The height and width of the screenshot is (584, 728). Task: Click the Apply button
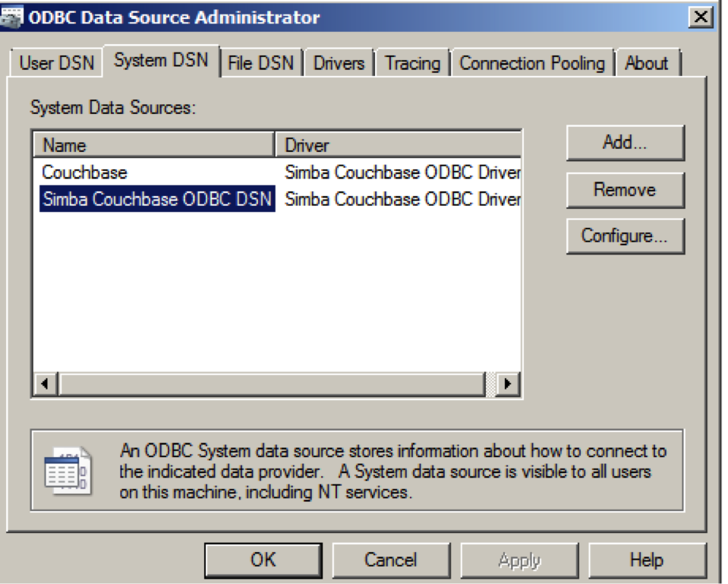click(519, 560)
